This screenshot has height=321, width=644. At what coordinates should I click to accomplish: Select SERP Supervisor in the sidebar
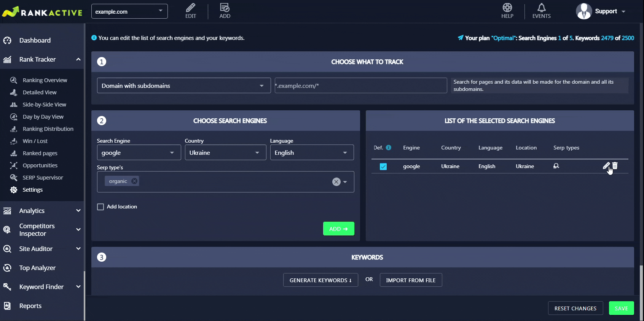43,178
